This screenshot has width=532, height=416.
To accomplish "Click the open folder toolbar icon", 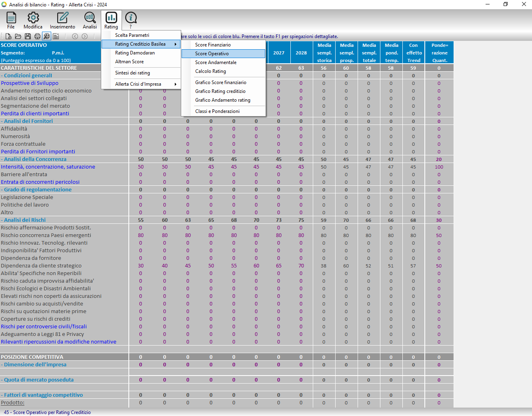I will (x=18, y=36).
